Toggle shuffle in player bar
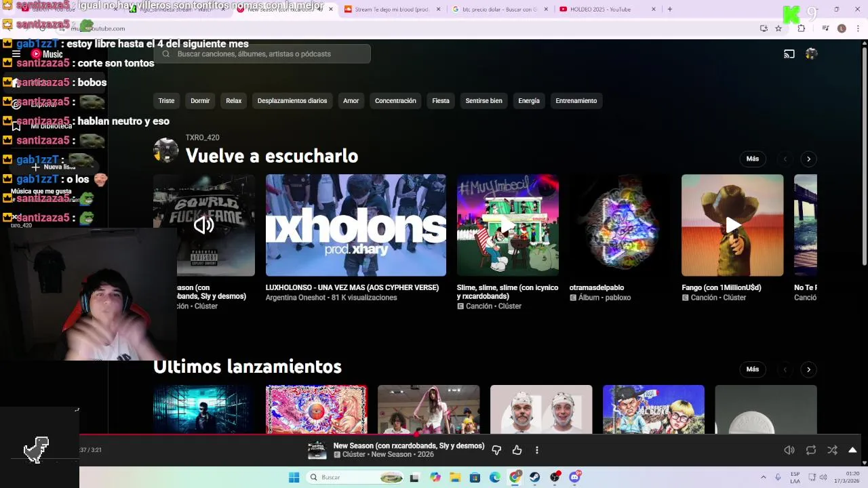 tap(832, 450)
